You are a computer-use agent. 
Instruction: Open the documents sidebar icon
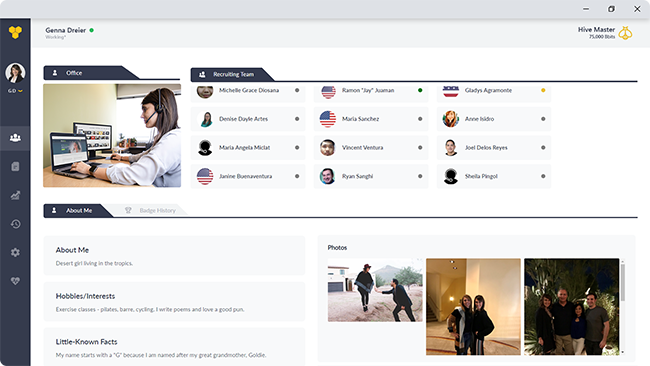pyautogui.click(x=15, y=167)
